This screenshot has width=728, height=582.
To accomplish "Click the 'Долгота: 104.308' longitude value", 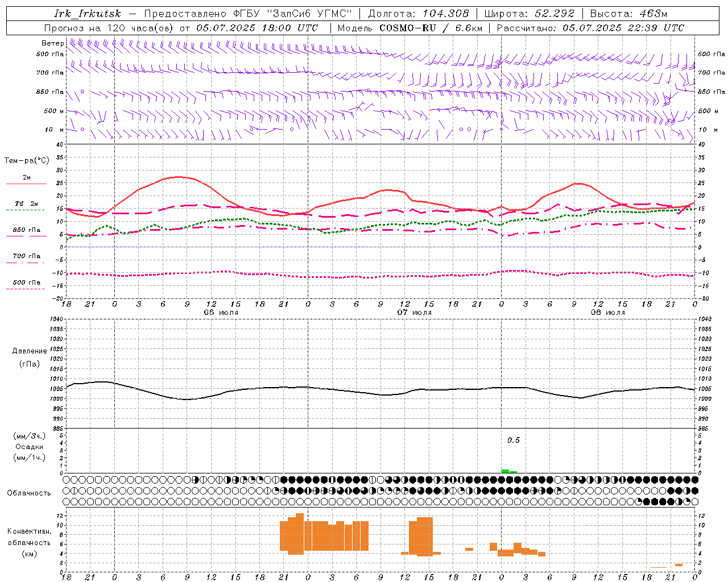I will pyautogui.click(x=419, y=14).
